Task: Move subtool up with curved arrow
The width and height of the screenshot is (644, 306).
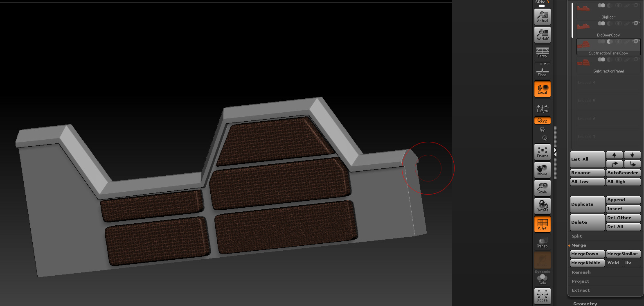Action: click(614, 164)
